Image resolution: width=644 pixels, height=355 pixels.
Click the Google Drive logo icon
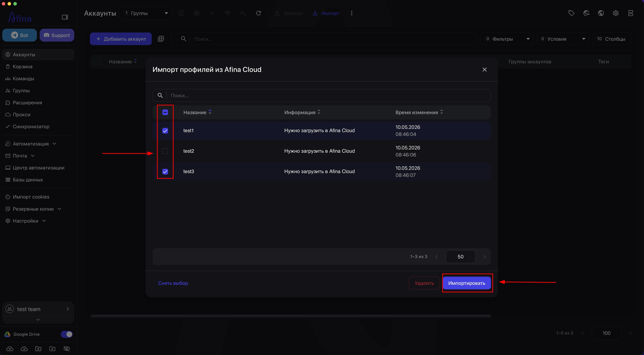pyautogui.click(x=8, y=334)
